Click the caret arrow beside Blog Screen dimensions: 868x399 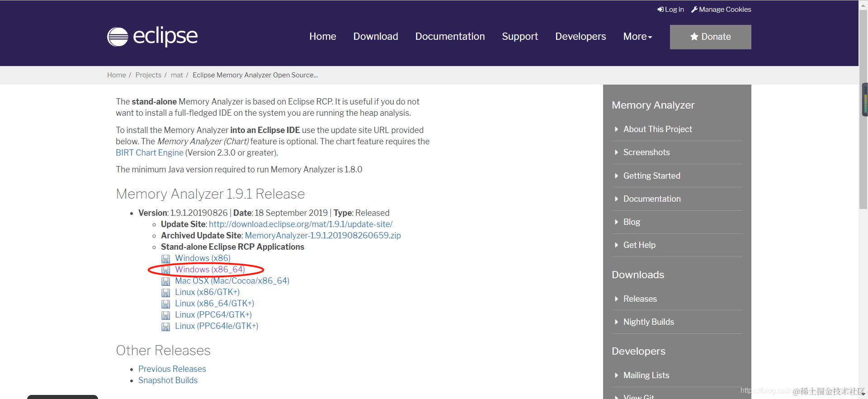[616, 222]
